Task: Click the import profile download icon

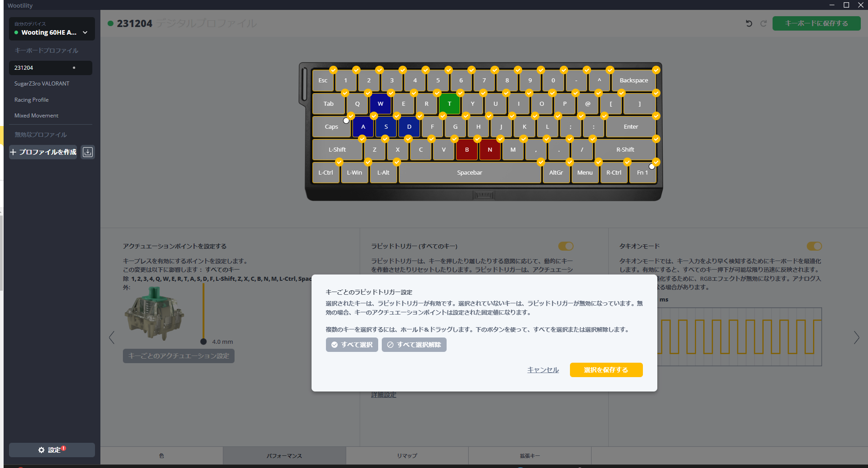Action: (88, 152)
